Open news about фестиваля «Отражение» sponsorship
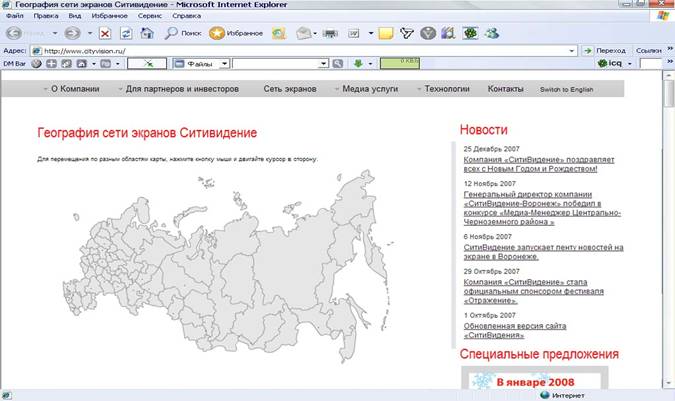Screen dimensions: 675x401 point(533,291)
